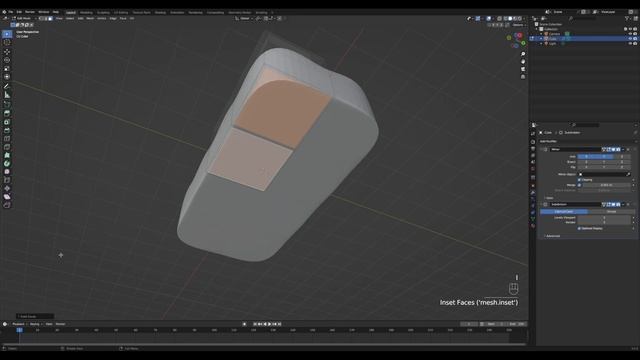Toggle Mirror Axis X button
640x360 pixels.
click(586, 156)
